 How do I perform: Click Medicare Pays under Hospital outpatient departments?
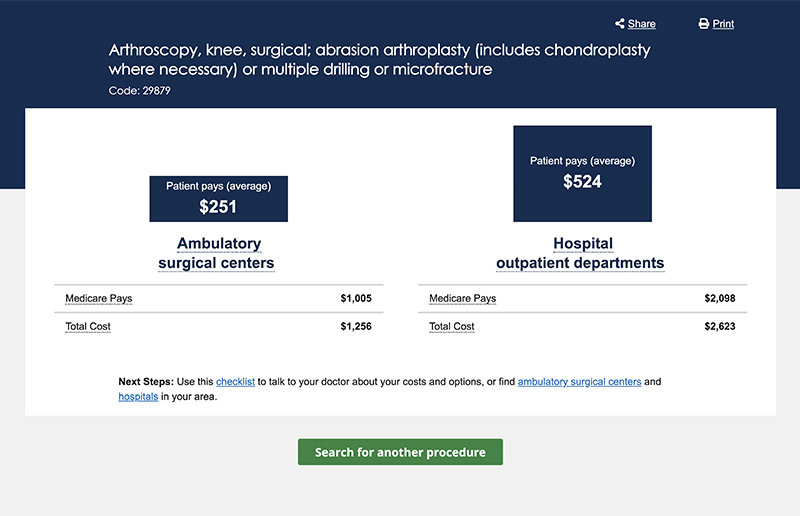click(x=463, y=298)
